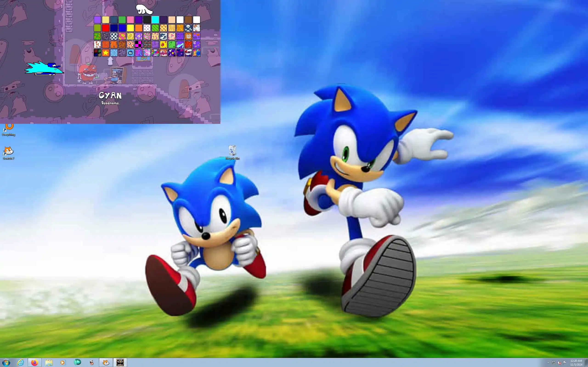The width and height of the screenshot is (588, 367).
Task: Open Internet Explorer from taskbar
Action: [21, 362]
